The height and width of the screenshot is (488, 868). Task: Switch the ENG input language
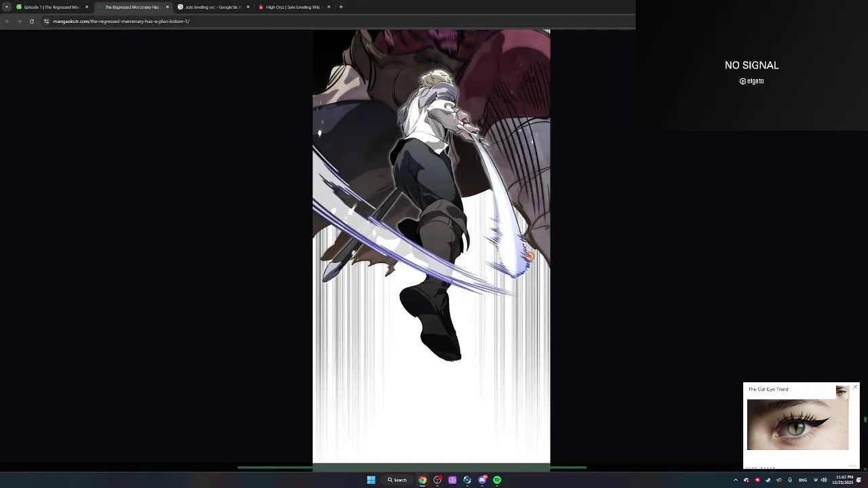point(803,480)
